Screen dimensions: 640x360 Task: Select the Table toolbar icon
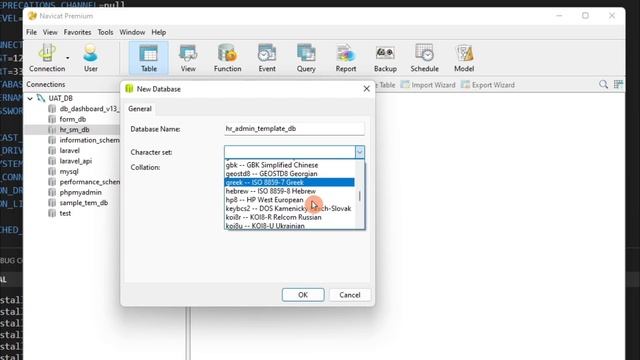coord(149,58)
